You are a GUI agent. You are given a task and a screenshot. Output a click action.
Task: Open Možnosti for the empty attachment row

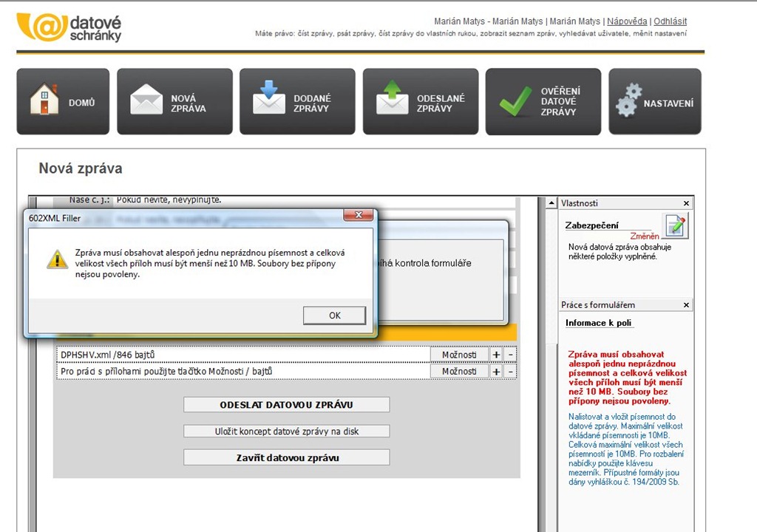(x=459, y=371)
